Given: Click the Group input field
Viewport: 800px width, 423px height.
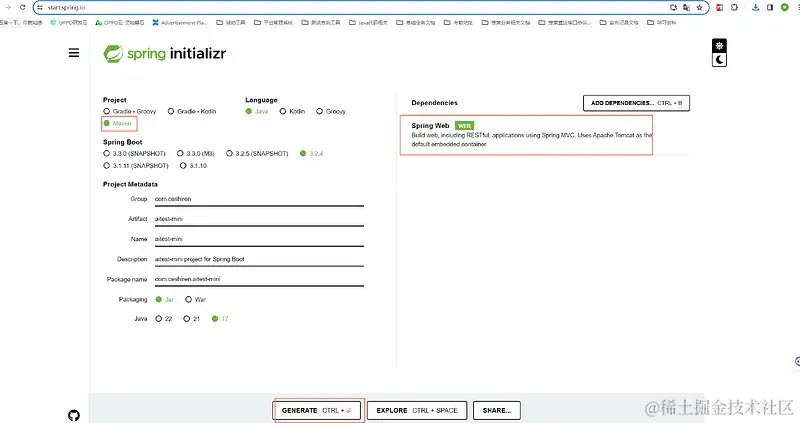Looking at the screenshot, I should [259, 200].
